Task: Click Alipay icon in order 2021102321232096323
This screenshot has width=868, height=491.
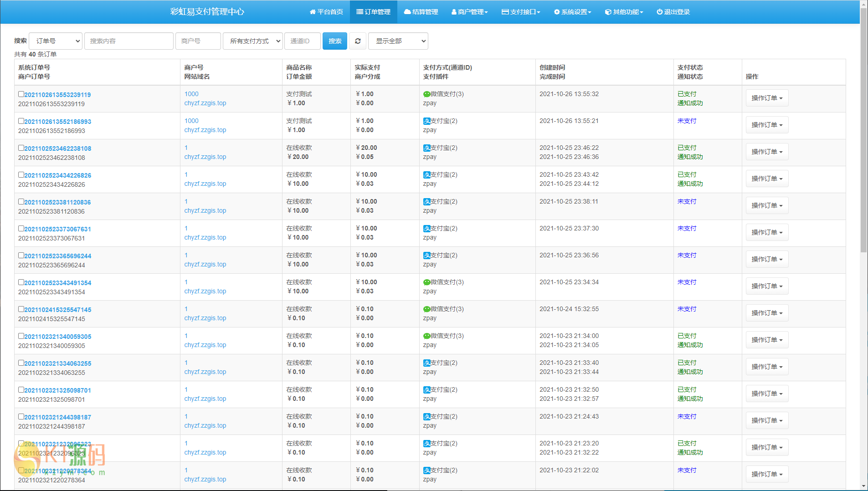Action: click(426, 444)
